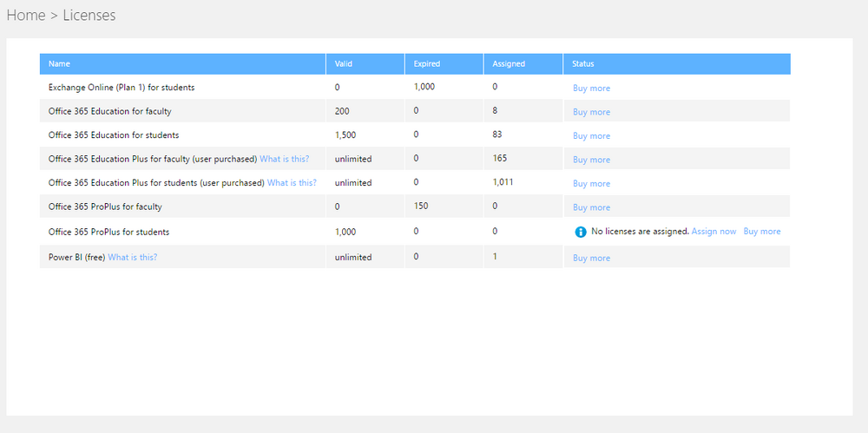Image resolution: width=868 pixels, height=433 pixels.
Task: Select Office 365 Education Plus for faculty name text
Action: click(153, 159)
